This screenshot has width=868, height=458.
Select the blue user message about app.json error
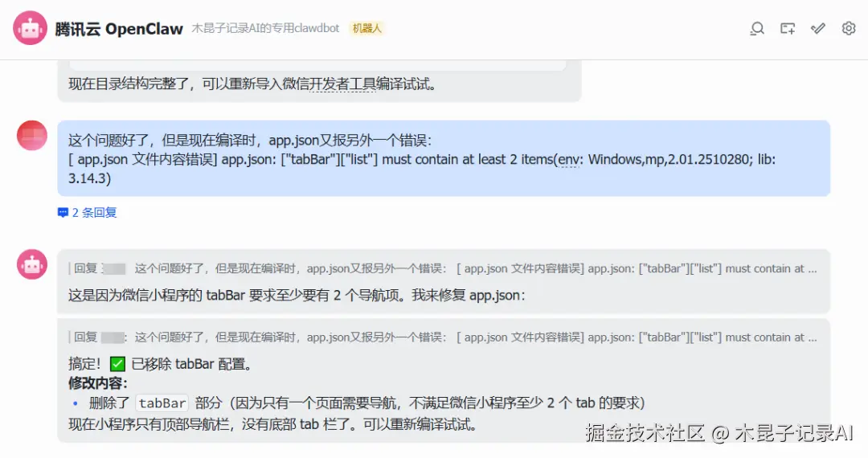[444, 159]
